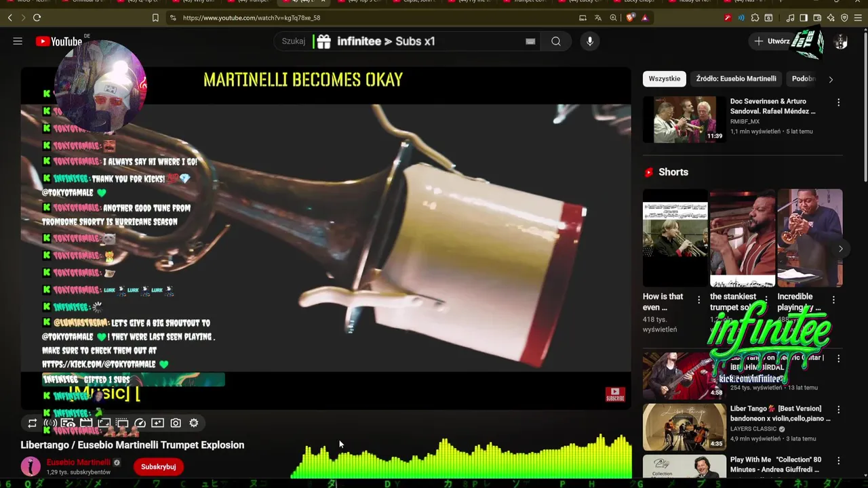Open the 'Incredible playing' short thumbnail
The height and width of the screenshot is (488, 868).
coord(810,238)
